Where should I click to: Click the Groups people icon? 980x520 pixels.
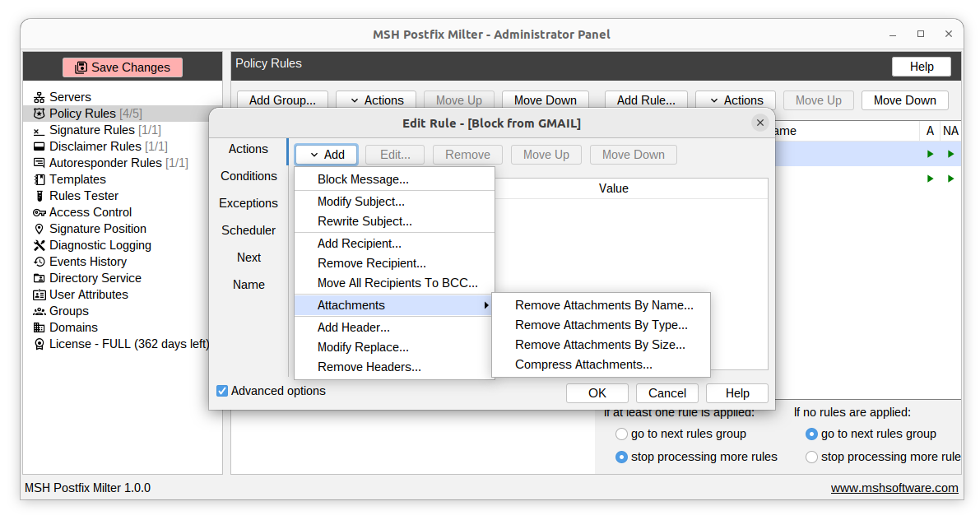pyautogui.click(x=39, y=311)
